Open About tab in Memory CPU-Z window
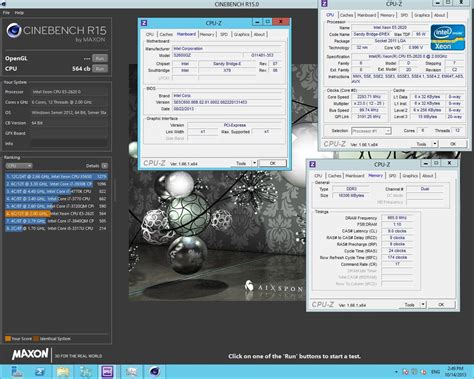The height and width of the screenshot is (379, 474). tap(428, 176)
